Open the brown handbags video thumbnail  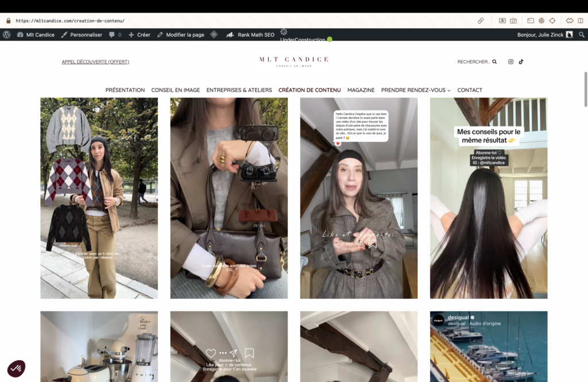pos(229,198)
